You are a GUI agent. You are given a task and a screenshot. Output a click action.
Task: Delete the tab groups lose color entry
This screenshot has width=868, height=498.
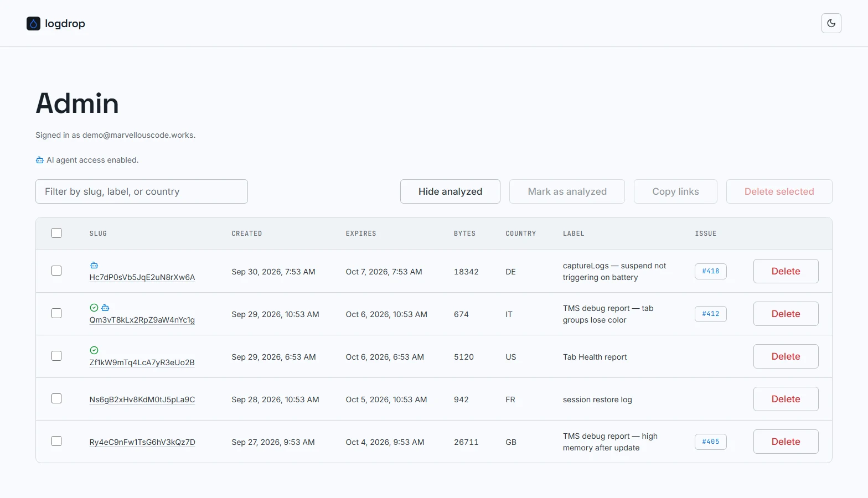click(x=786, y=314)
